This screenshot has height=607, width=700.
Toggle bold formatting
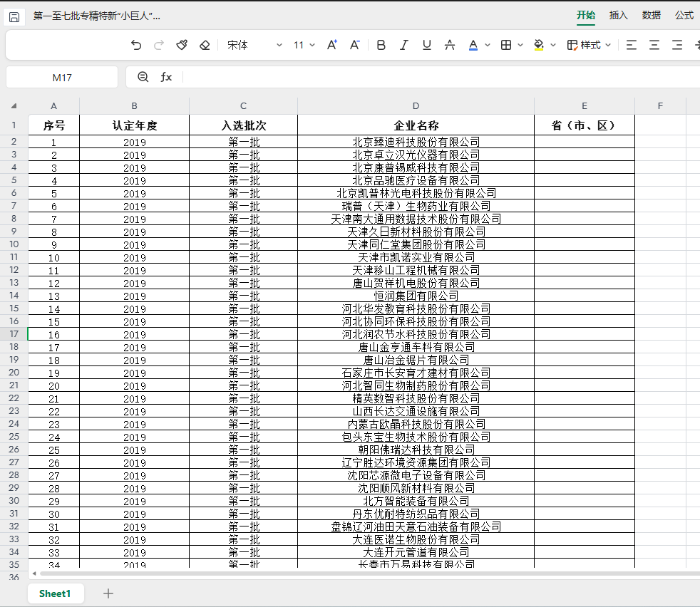click(381, 45)
